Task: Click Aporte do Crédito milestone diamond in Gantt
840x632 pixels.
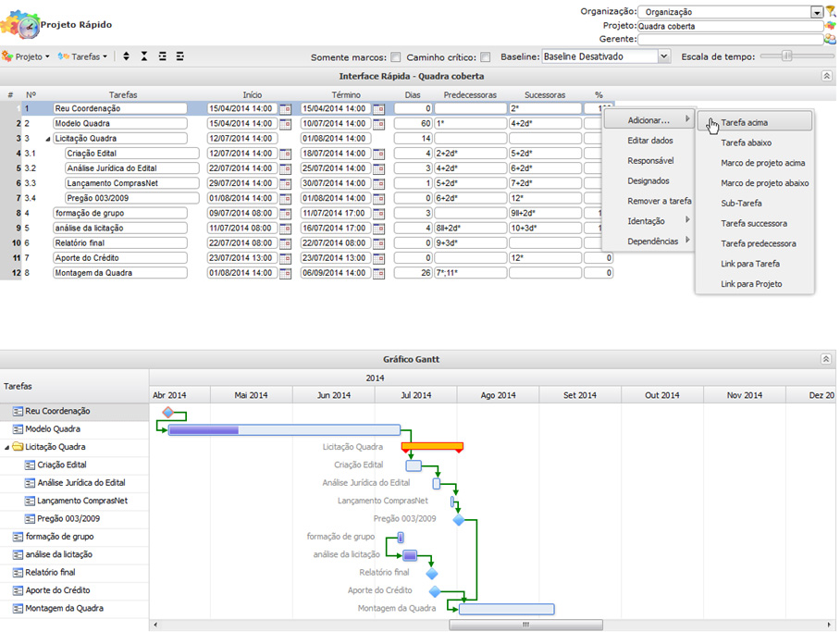Action: (x=435, y=591)
